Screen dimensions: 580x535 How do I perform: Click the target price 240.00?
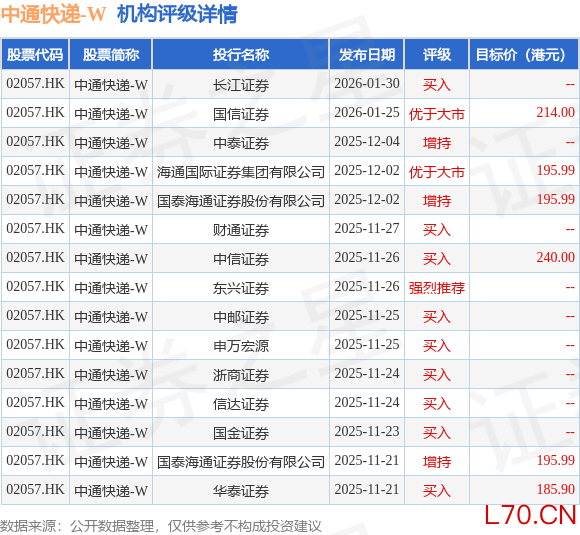(x=556, y=258)
